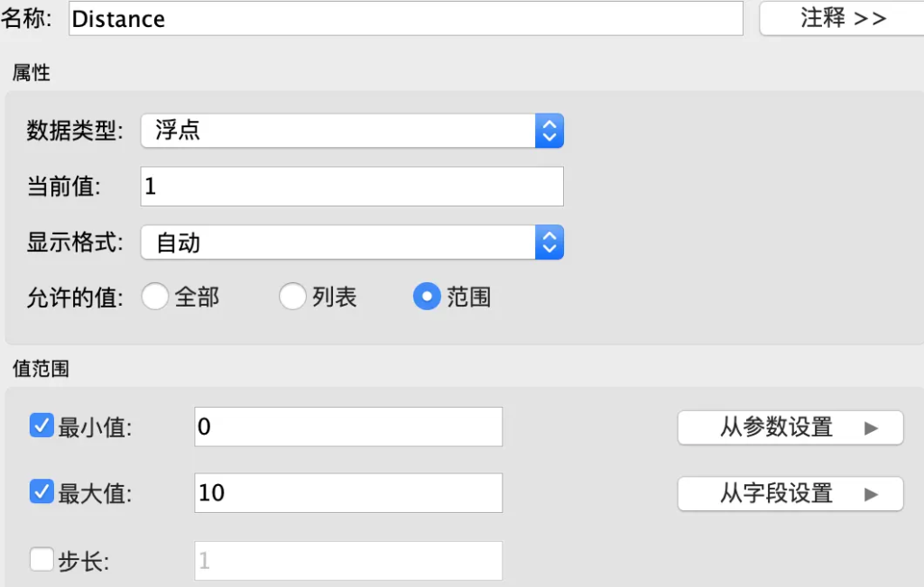
Task: Focus the 最大值 field showing 10
Action: click(348, 493)
